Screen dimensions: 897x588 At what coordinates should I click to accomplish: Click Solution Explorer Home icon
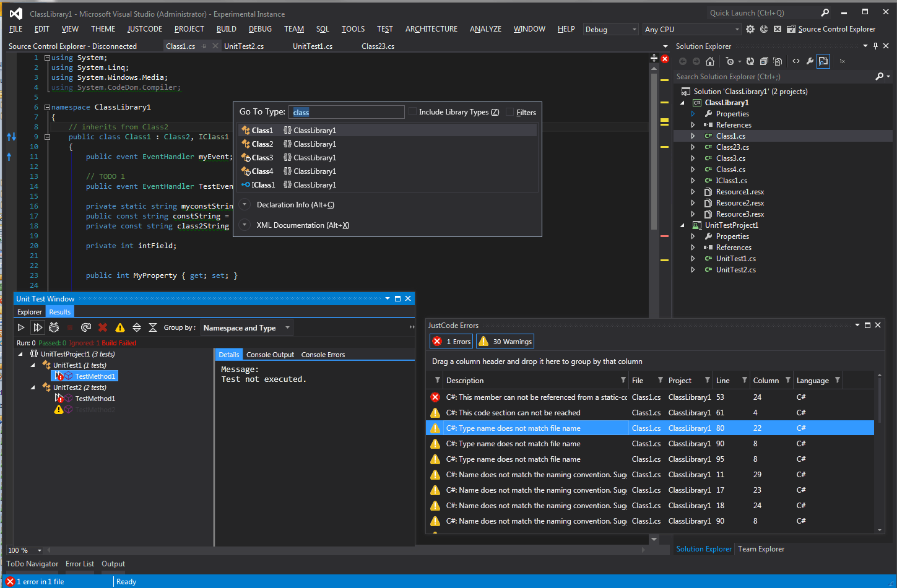[710, 61]
